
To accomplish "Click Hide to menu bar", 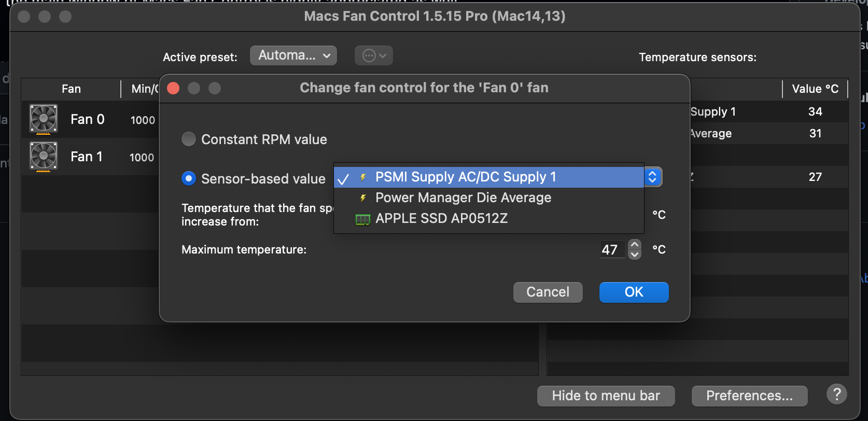I will pos(606,395).
